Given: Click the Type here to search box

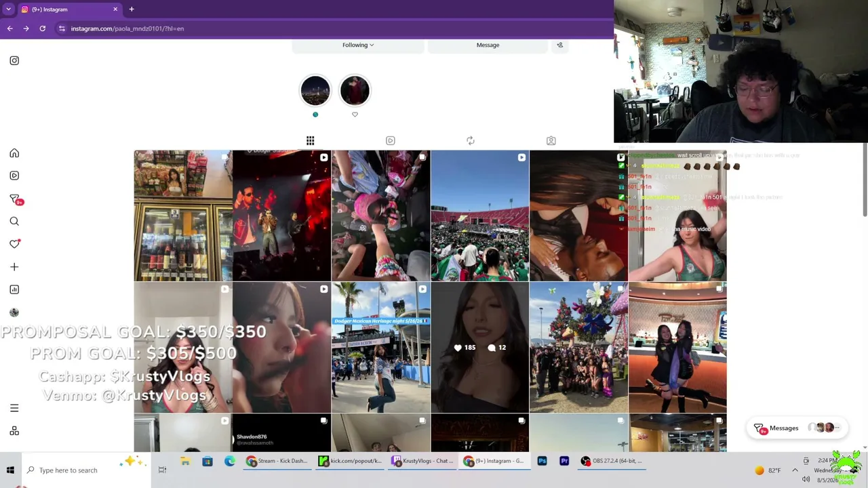Looking at the screenshot, I should 85,470.
